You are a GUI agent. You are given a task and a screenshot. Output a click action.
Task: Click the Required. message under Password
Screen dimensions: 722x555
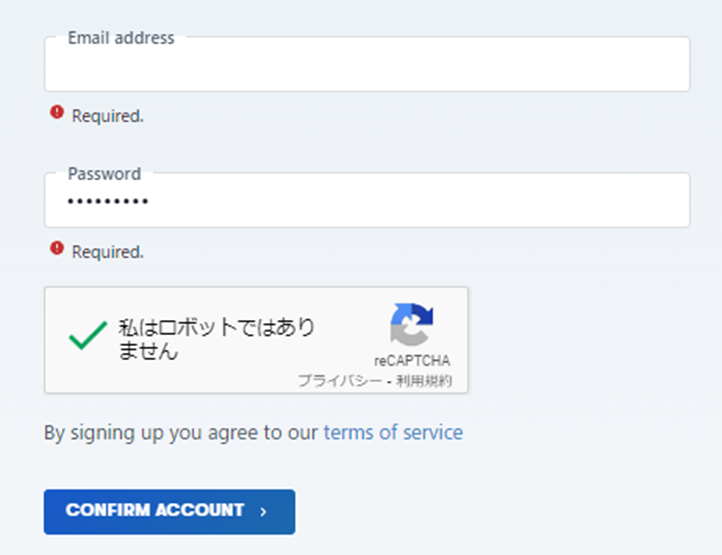pyautogui.click(x=108, y=252)
